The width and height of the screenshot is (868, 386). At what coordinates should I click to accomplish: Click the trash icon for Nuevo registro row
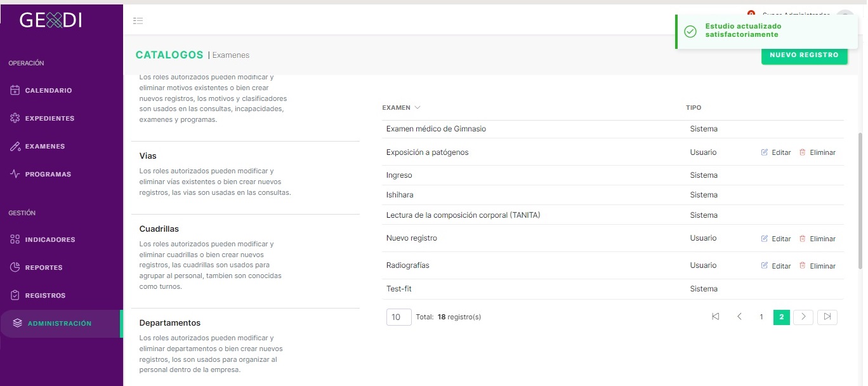coord(803,239)
